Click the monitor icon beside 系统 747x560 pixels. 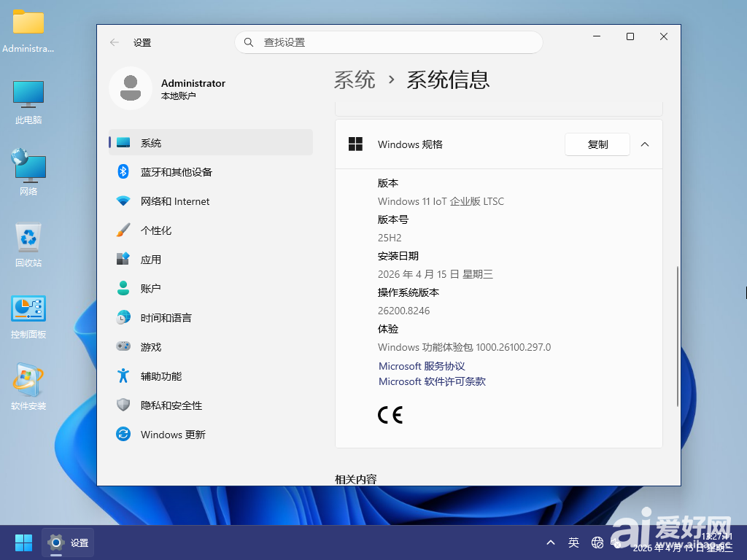(x=123, y=142)
